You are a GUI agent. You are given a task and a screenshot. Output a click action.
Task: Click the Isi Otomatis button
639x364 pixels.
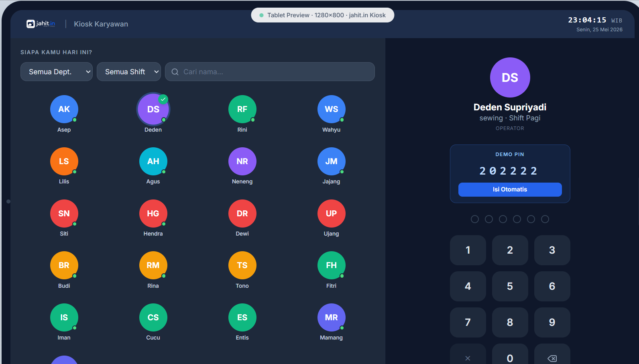510,189
